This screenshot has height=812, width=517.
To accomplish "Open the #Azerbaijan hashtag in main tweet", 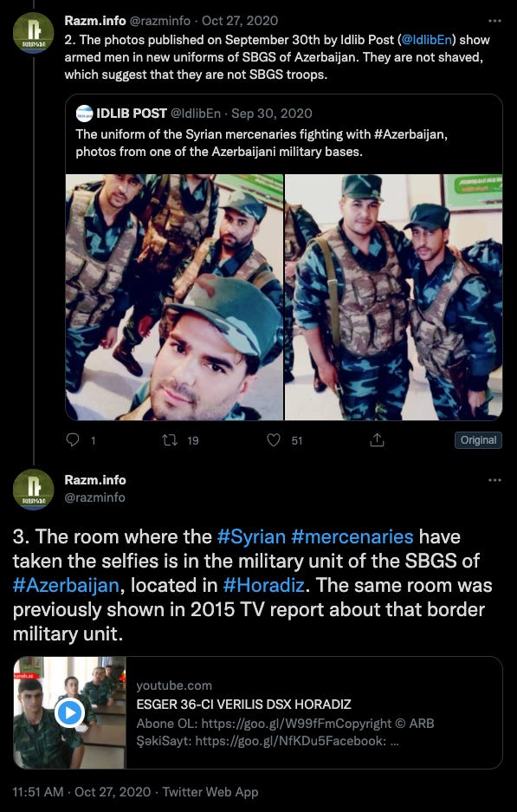I will 66,585.
